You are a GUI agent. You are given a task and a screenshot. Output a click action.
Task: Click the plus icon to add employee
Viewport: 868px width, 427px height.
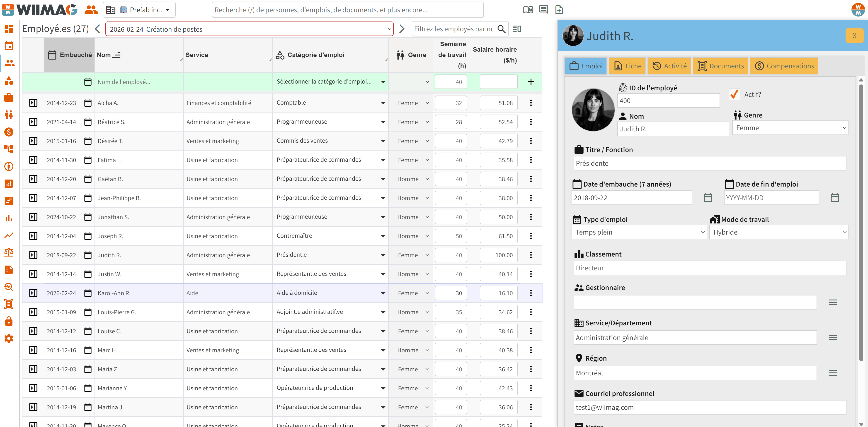pyautogui.click(x=531, y=82)
